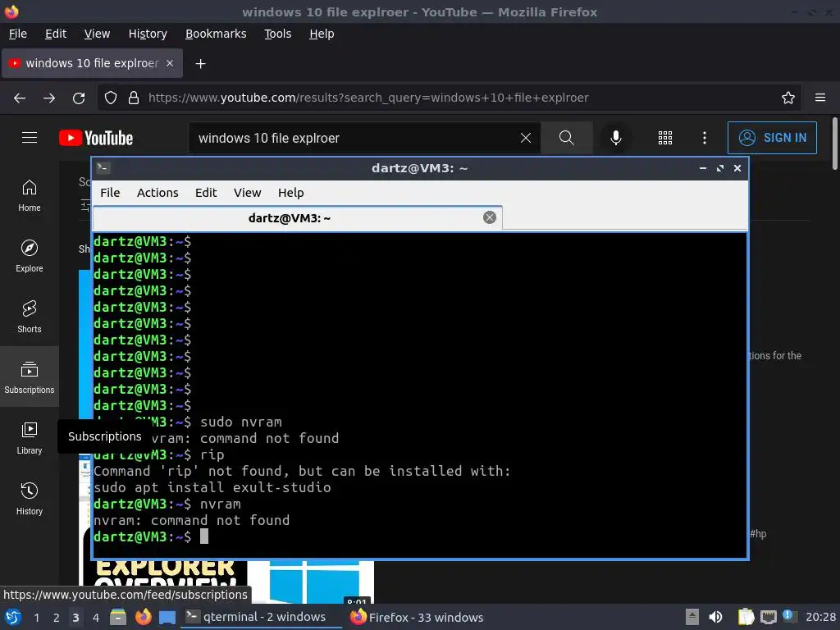Reload the current page
The image size is (840, 630).
[79, 98]
